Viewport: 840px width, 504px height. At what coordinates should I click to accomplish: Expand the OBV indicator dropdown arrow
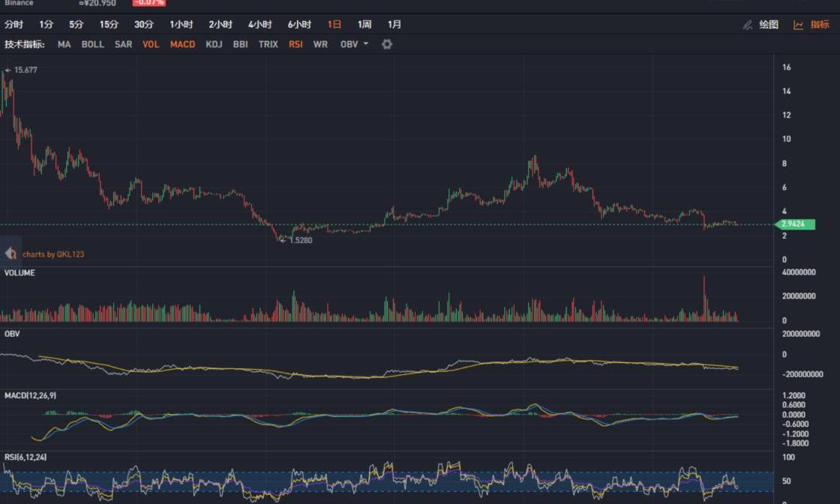pos(366,44)
